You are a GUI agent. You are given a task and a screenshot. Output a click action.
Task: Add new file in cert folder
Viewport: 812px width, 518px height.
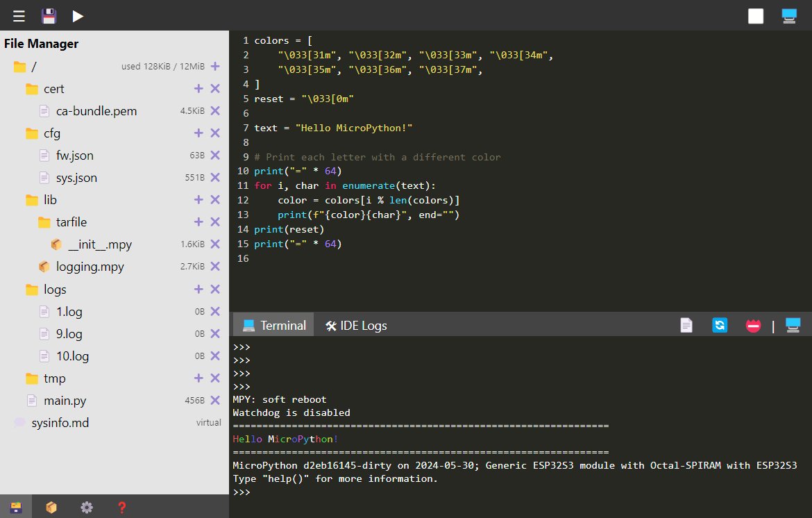click(198, 89)
